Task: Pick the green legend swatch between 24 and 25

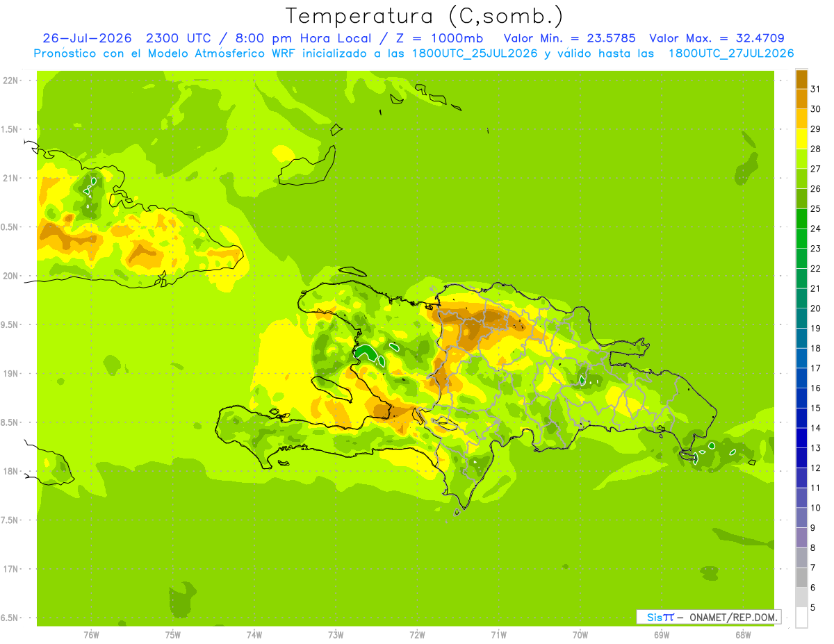Action: (x=801, y=218)
